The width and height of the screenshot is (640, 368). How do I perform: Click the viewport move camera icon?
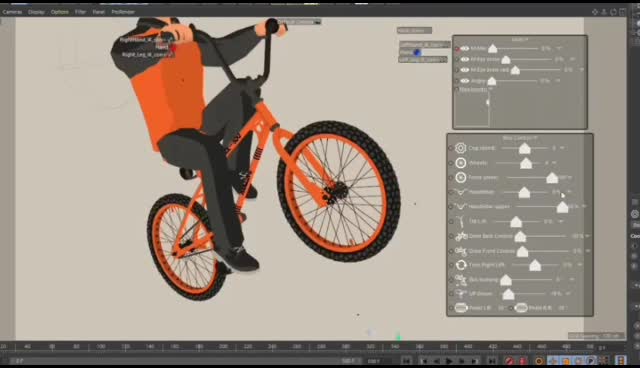595,12
